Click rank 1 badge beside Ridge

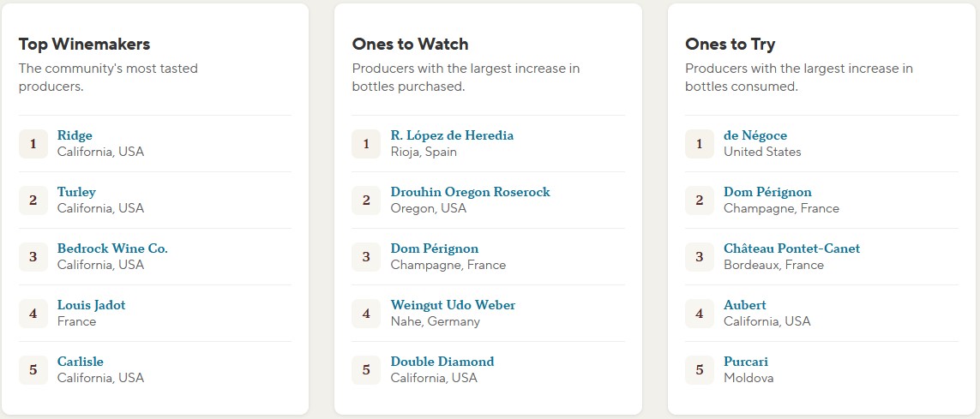(x=33, y=144)
